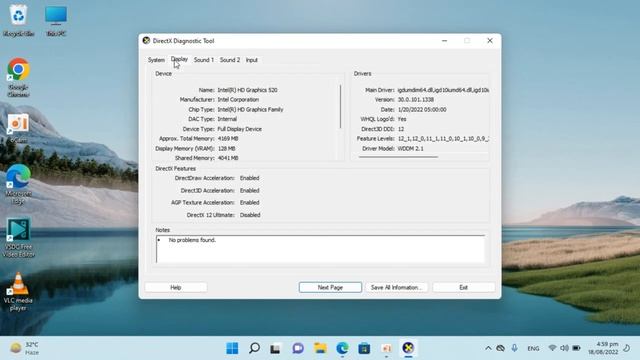Open This PC desktop icon
The height and width of the screenshot is (360, 640).
[x=56, y=20]
